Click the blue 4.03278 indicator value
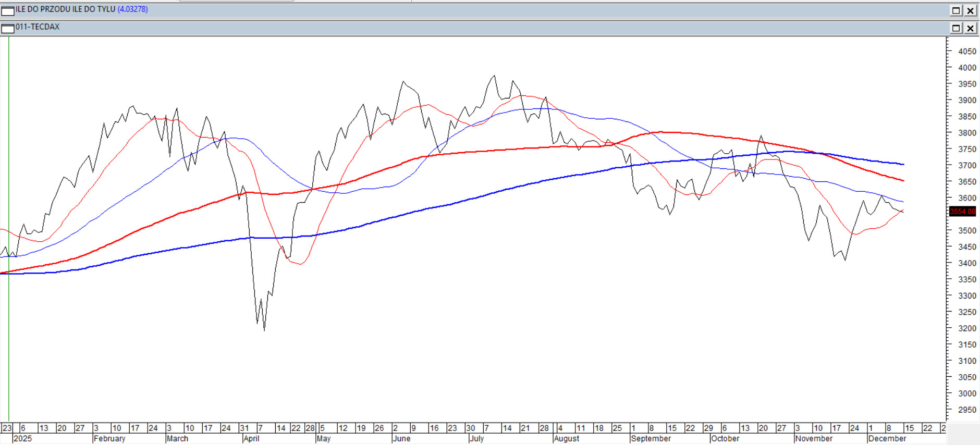The image size is (980, 445). coord(132,9)
